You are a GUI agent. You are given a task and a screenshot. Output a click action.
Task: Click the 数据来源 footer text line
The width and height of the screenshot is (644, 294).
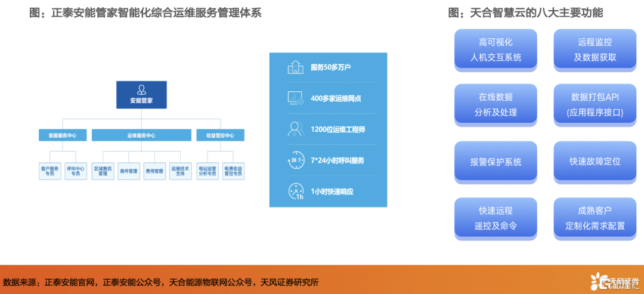[160, 283]
